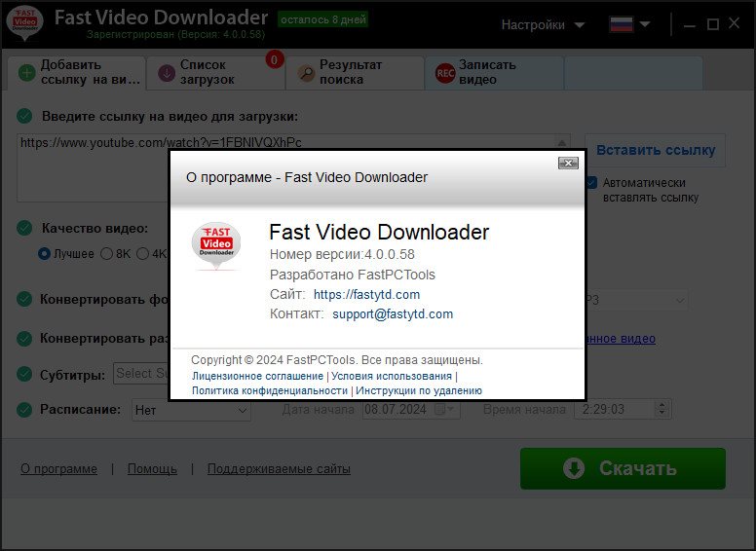This screenshot has width=756, height=551.
Task: Click the Вставить ссылку button
Action: (656, 150)
